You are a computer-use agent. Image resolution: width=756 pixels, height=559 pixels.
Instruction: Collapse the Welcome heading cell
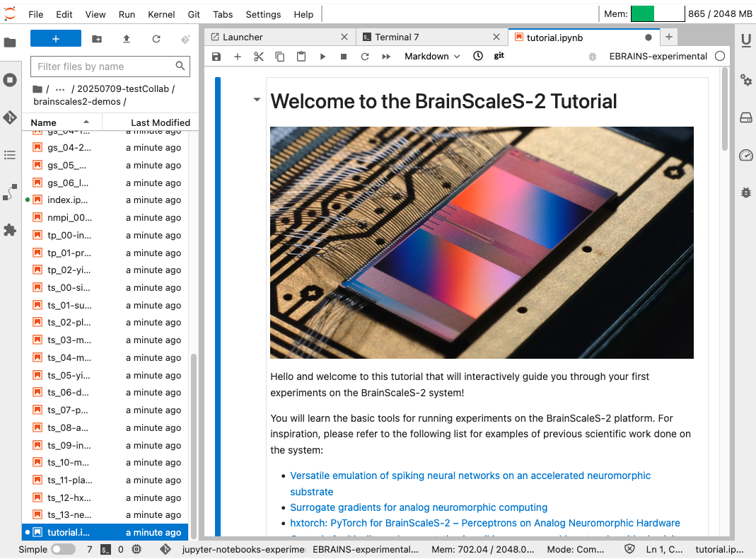click(257, 100)
